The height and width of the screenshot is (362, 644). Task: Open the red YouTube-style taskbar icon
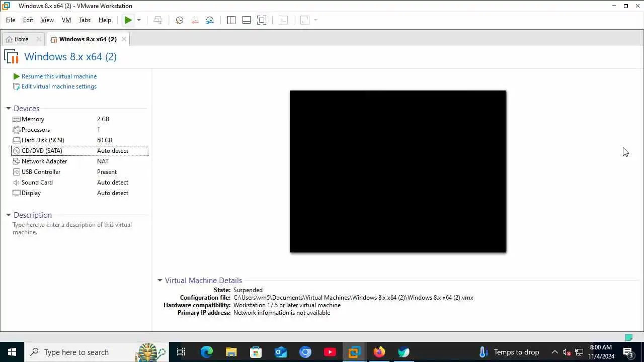point(330,352)
